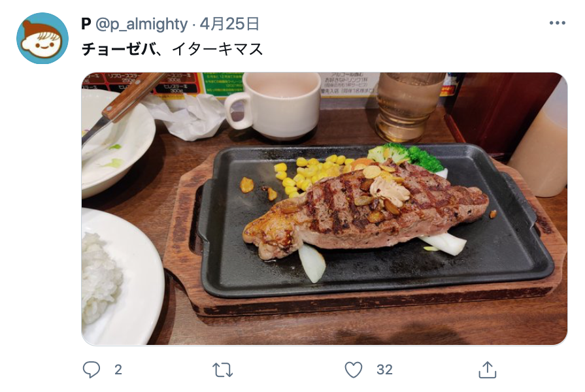Image resolution: width=585 pixels, height=392 pixels.
Task: Open the share icon for the tweet
Action: click(487, 370)
